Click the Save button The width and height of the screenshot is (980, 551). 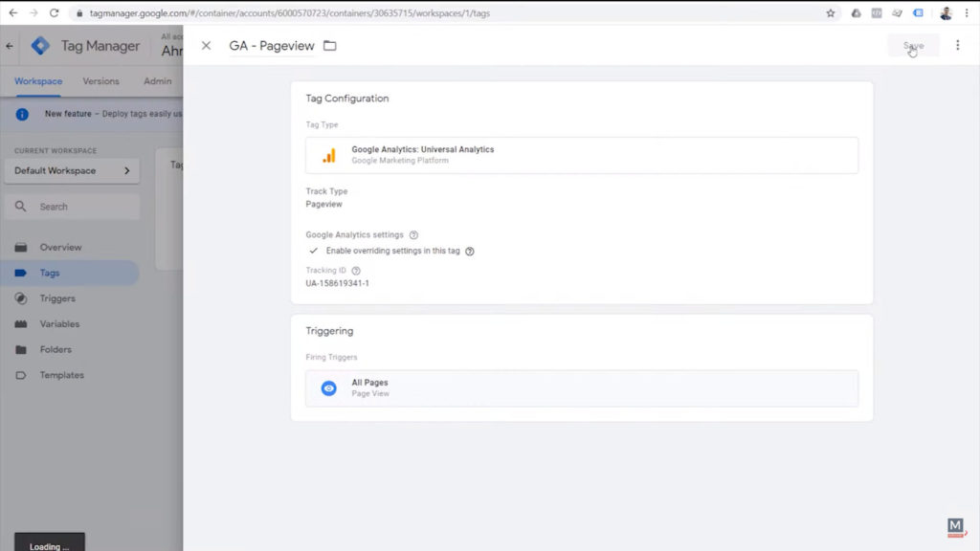[x=913, y=46]
